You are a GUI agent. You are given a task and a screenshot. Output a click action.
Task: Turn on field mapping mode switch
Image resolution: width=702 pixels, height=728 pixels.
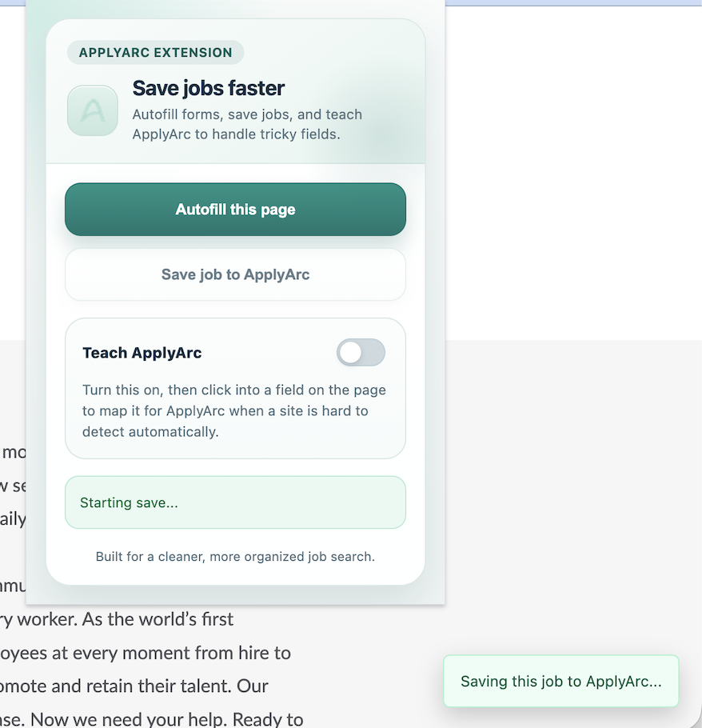tap(361, 352)
